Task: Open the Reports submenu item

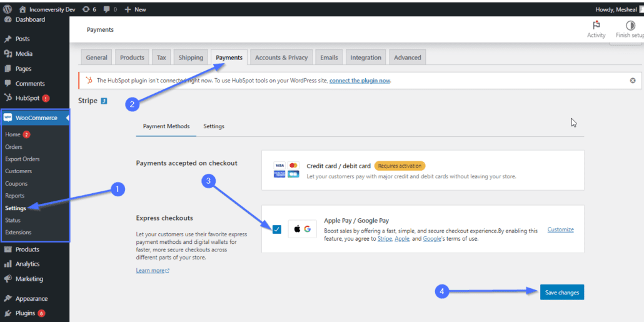Action: pyautogui.click(x=15, y=196)
